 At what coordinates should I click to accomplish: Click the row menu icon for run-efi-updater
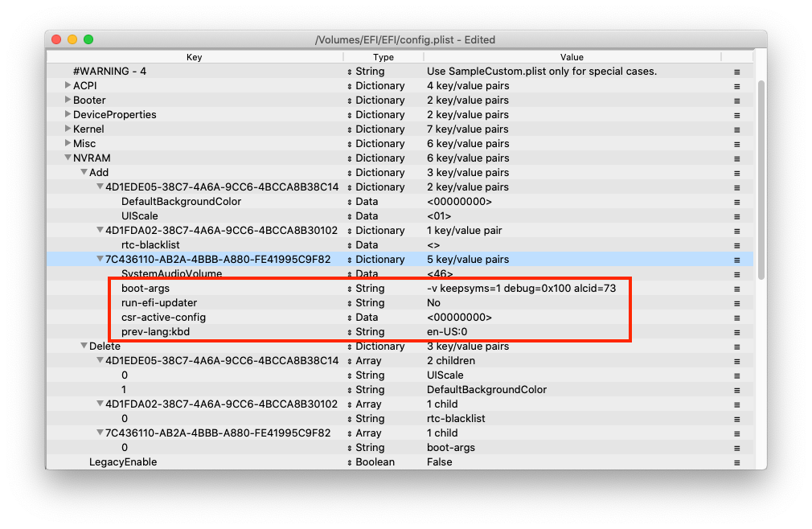pyautogui.click(x=736, y=303)
